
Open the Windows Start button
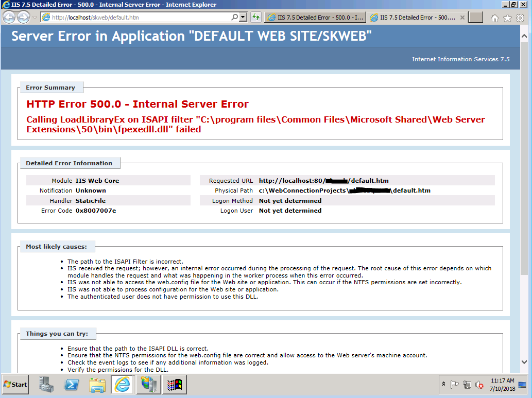(x=15, y=385)
